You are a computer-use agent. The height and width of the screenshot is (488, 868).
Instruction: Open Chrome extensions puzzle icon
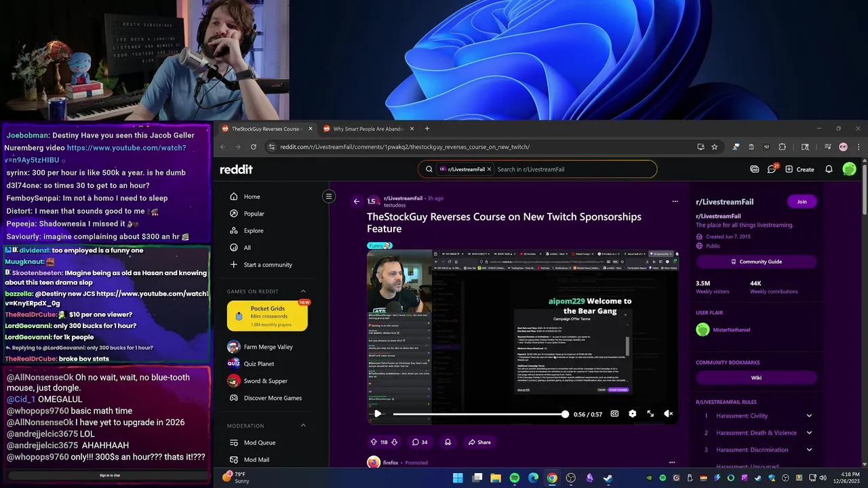(782, 146)
